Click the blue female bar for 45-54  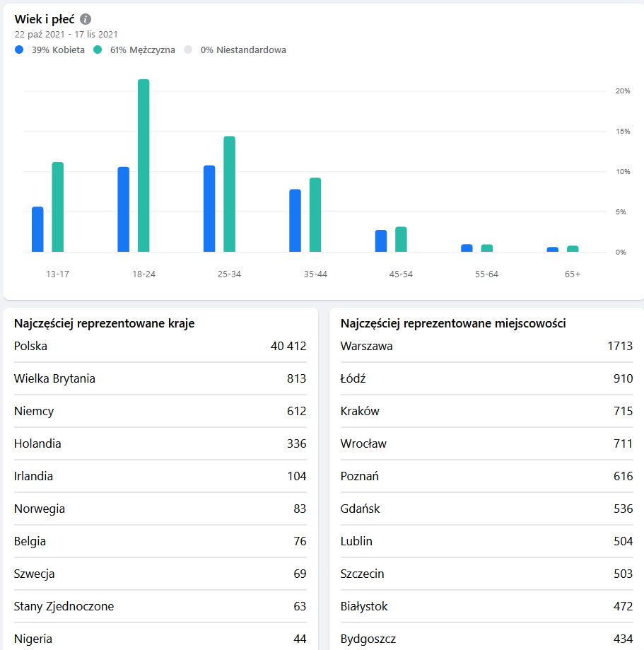[381, 241]
